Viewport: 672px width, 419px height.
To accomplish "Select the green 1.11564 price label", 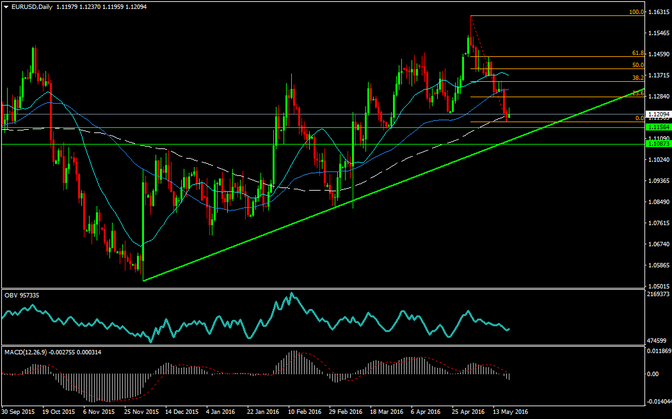I will [x=657, y=128].
